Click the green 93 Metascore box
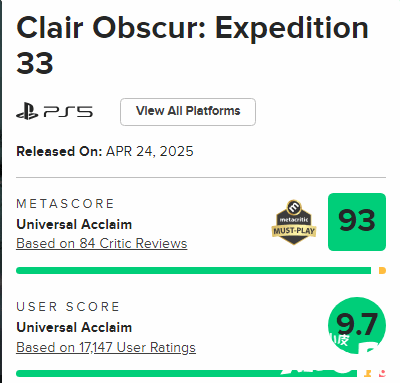Viewport: 400px width, 383px height. pyautogui.click(x=357, y=222)
